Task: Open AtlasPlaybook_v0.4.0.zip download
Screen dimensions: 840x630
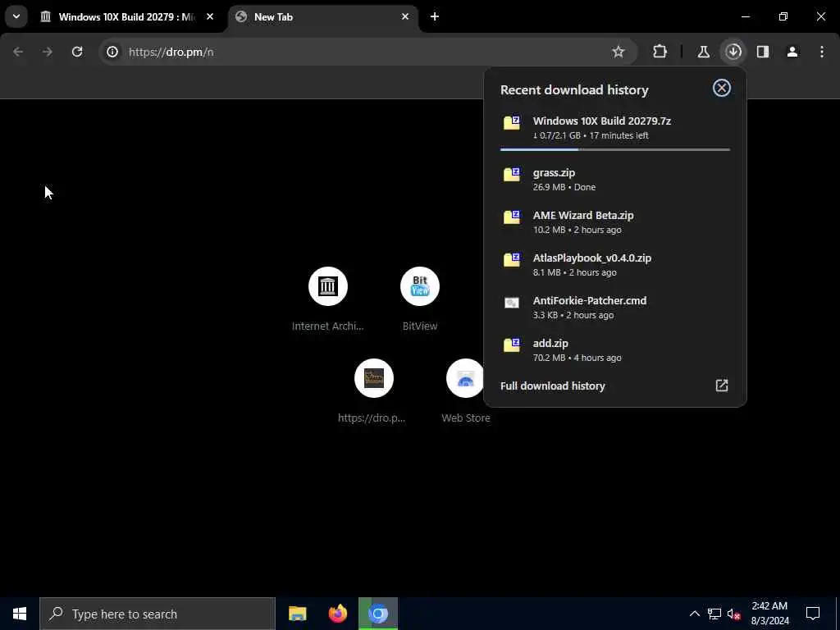Action: point(615,265)
